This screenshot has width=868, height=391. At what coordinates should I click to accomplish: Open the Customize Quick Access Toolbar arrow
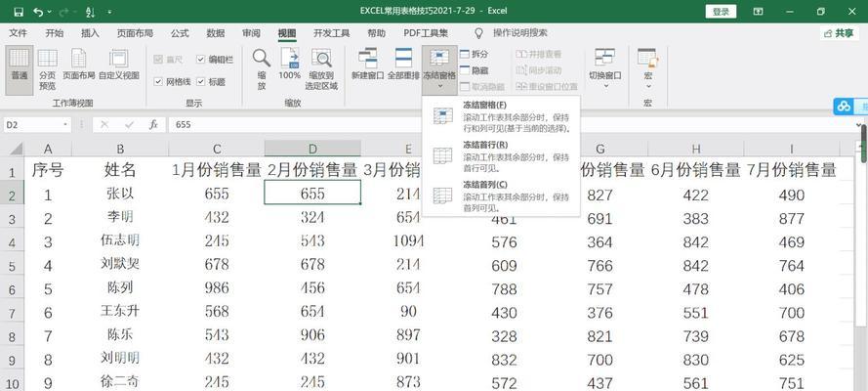109,12
